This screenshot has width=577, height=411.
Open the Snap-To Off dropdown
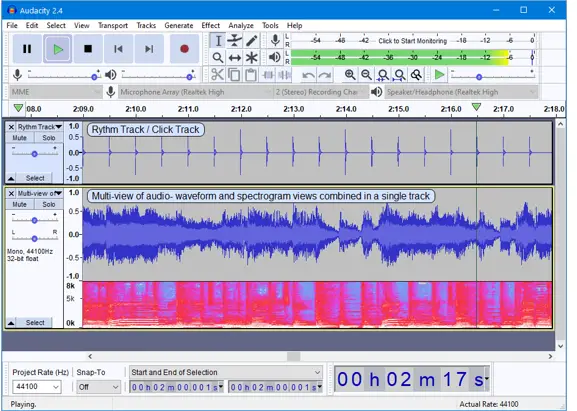(x=98, y=387)
